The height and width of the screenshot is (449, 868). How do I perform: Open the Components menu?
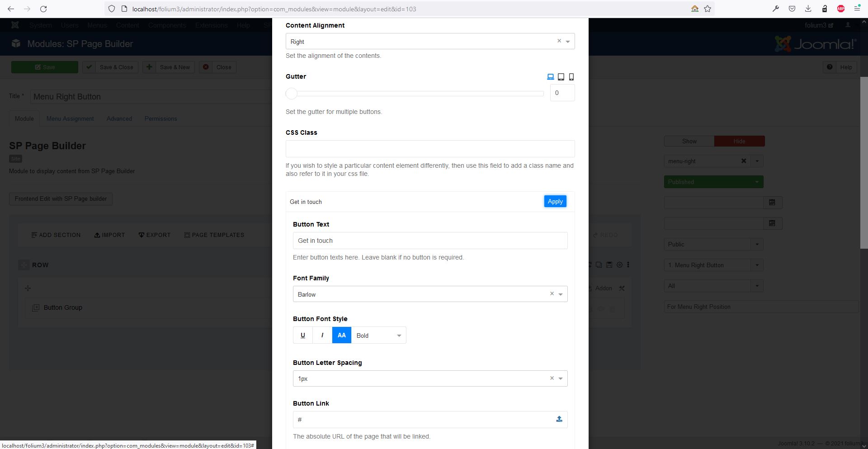click(167, 25)
